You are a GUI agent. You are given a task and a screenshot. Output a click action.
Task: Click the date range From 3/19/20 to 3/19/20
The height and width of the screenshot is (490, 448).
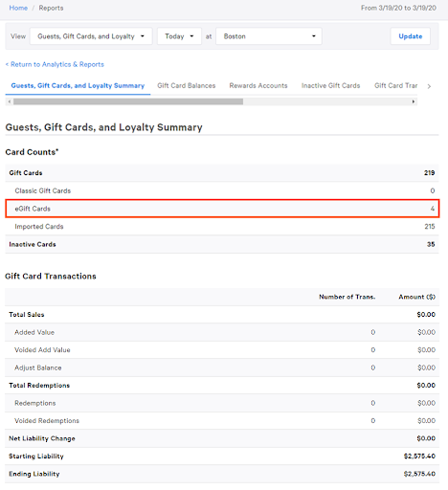click(x=398, y=8)
